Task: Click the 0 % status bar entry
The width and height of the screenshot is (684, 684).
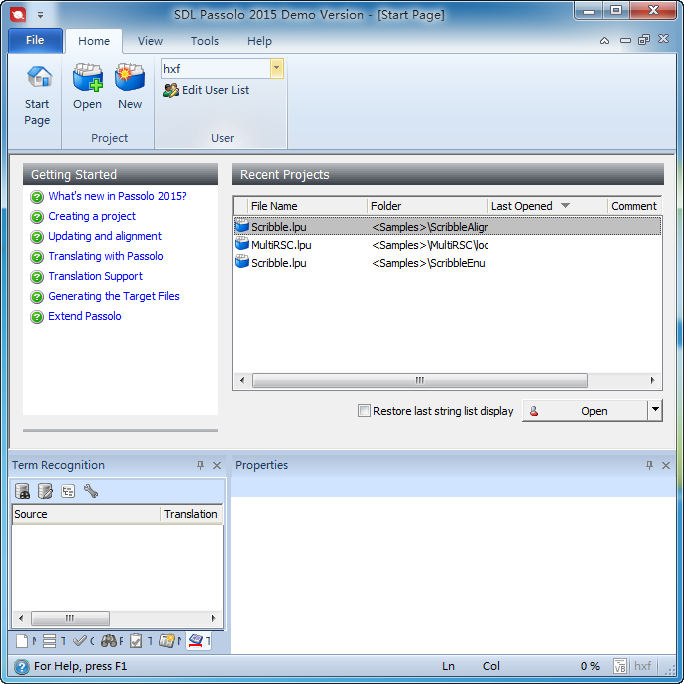Action: 590,666
